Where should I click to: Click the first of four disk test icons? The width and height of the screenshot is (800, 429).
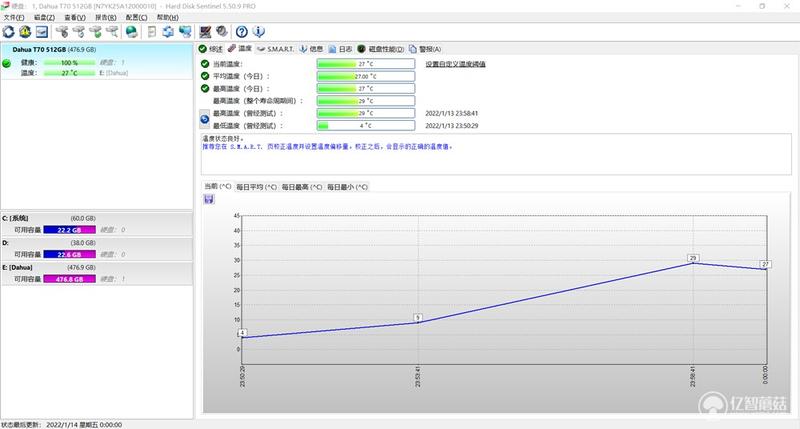[x=62, y=32]
